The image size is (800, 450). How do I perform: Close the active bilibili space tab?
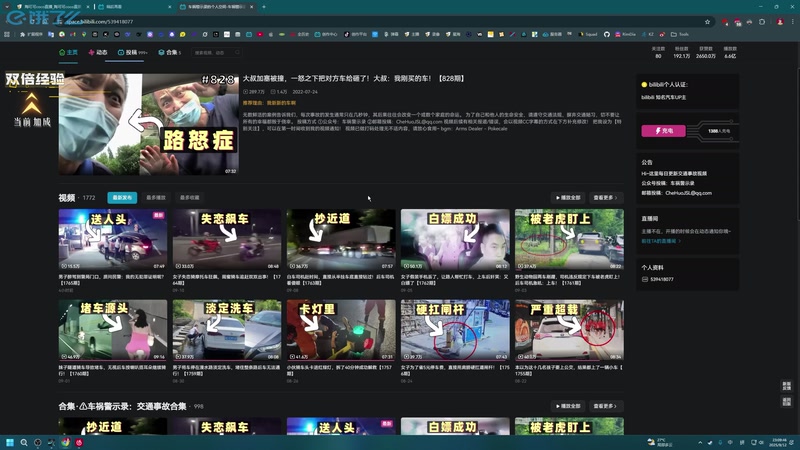[252, 7]
